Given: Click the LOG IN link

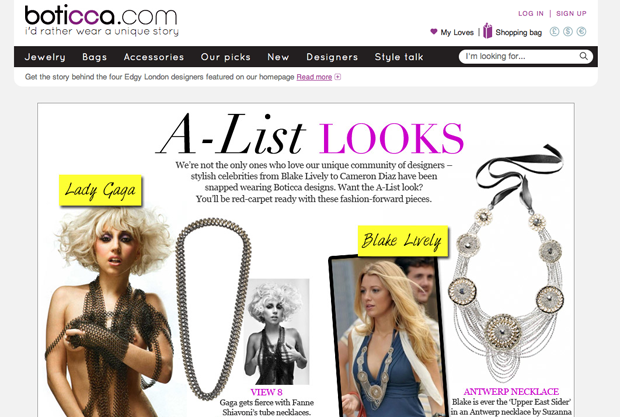Looking at the screenshot, I should (x=531, y=13).
